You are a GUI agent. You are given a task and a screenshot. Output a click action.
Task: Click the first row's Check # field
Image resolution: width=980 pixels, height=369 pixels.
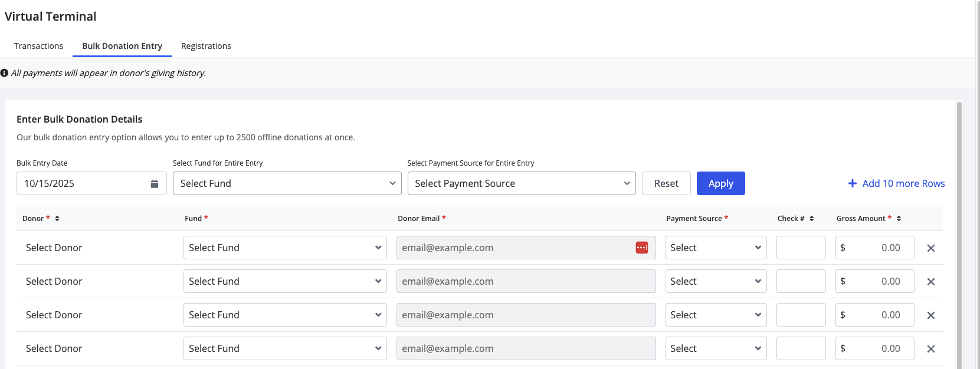tap(801, 248)
